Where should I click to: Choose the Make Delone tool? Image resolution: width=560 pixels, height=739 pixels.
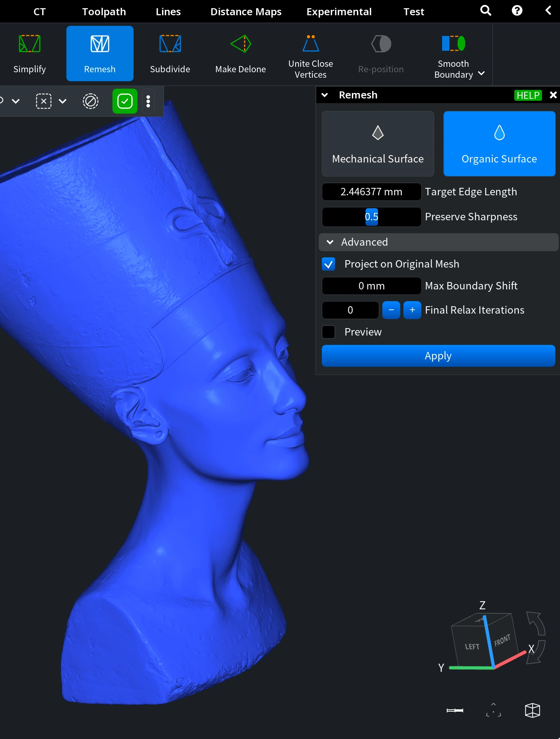(241, 54)
